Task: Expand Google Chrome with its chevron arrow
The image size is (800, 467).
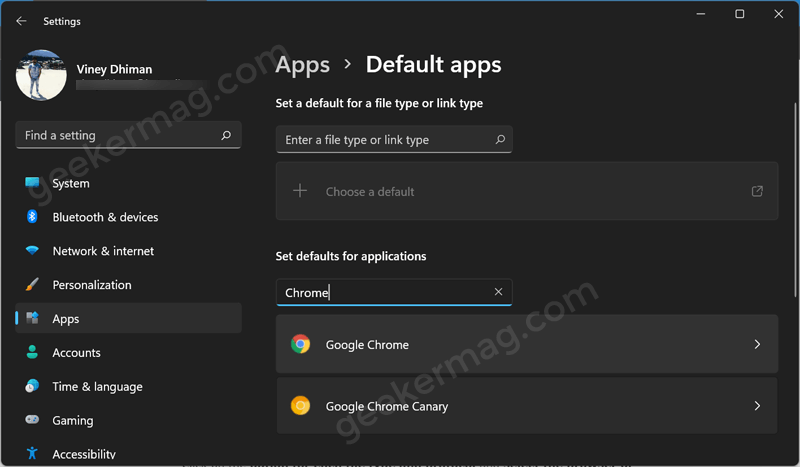Action: coord(757,345)
